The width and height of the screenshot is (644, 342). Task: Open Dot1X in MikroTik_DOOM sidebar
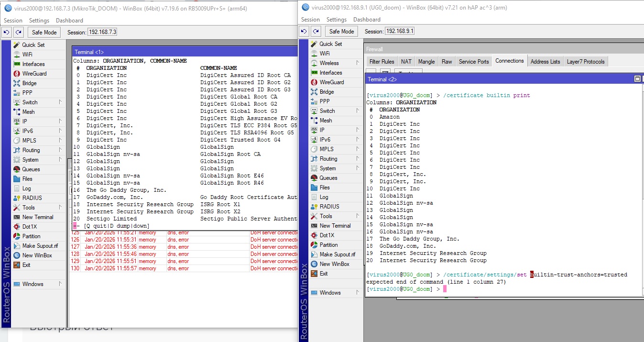(29, 227)
